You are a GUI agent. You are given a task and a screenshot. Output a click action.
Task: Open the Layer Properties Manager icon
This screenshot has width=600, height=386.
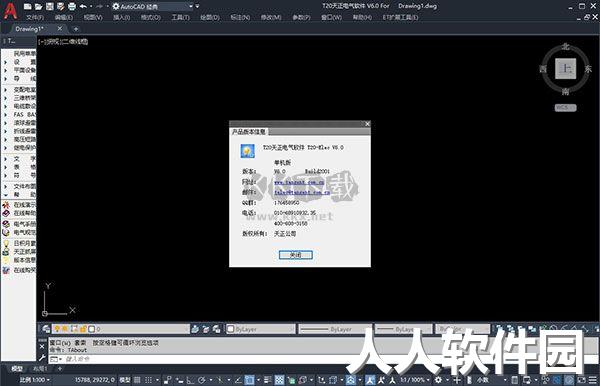coord(46,329)
